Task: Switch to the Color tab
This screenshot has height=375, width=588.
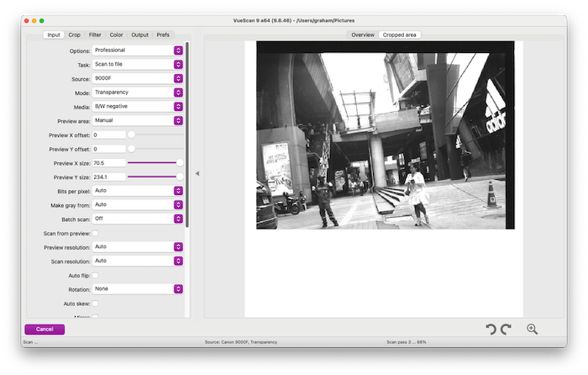Action: tap(116, 34)
